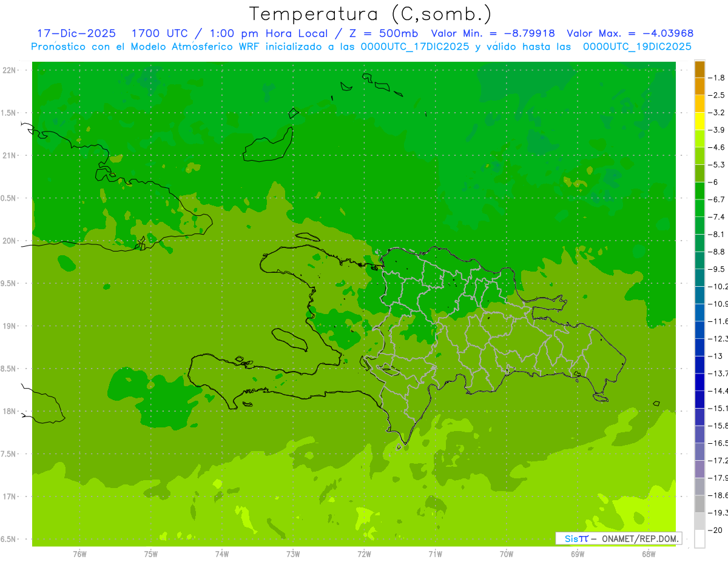Click the 68W longitude axis label
Viewport: 728px width, 562px height.
pyautogui.click(x=649, y=554)
